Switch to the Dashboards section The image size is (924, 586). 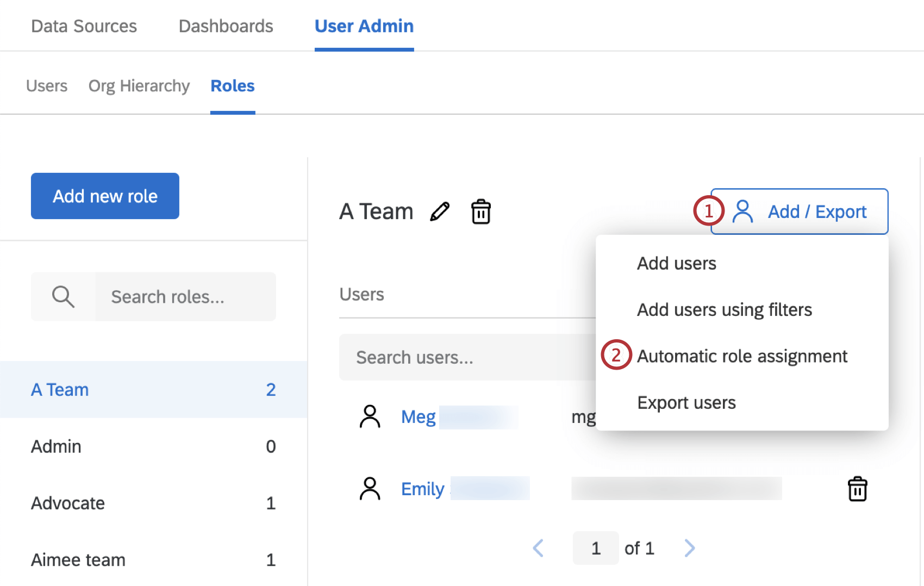click(x=226, y=26)
